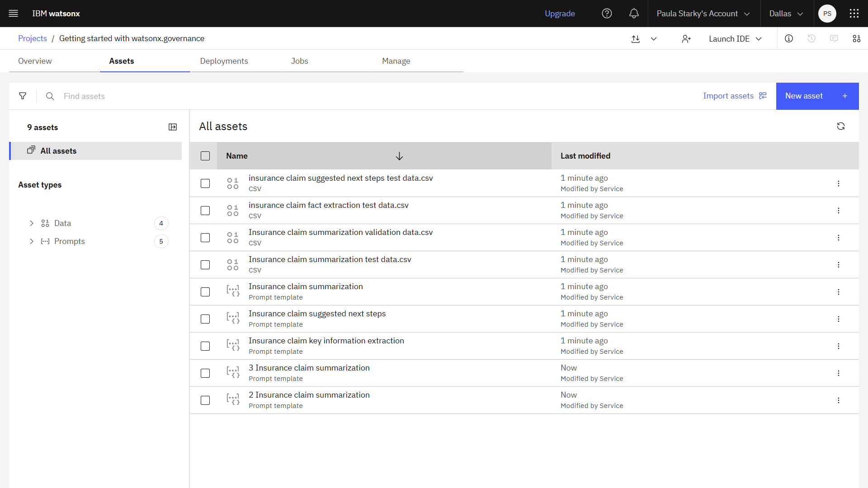
Task: Expand the Data asset type
Action: 32,223
